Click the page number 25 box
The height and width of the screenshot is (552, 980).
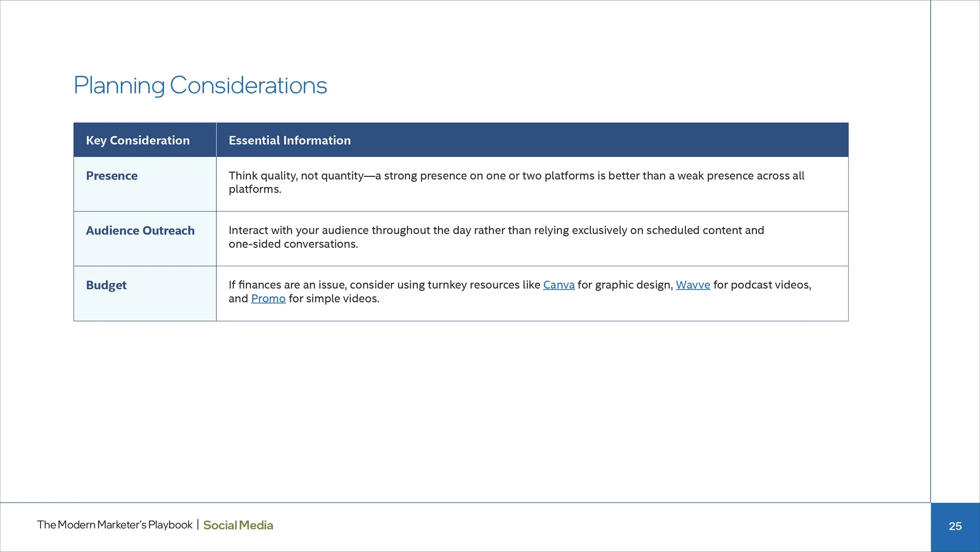pyautogui.click(x=955, y=527)
